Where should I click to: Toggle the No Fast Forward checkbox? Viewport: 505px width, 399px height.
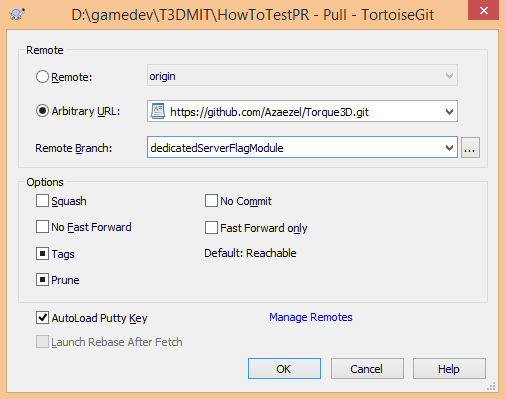click(x=42, y=227)
